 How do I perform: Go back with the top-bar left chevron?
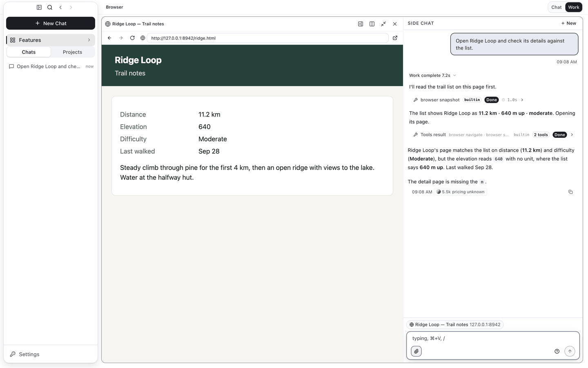[60, 7]
